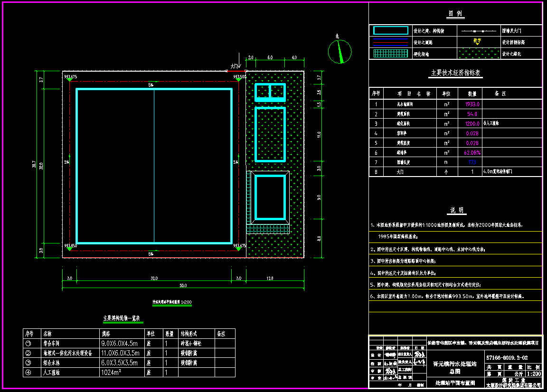547x392 pixels.
Task: Select the yellow elevation marker legend symbol
Action: pyautogui.click(x=477, y=41)
